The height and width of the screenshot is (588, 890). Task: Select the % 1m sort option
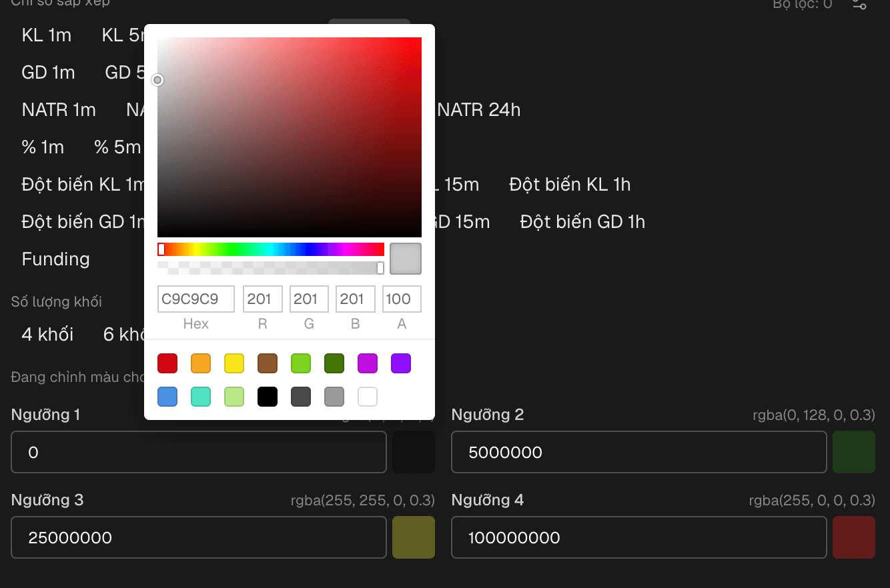pos(43,147)
